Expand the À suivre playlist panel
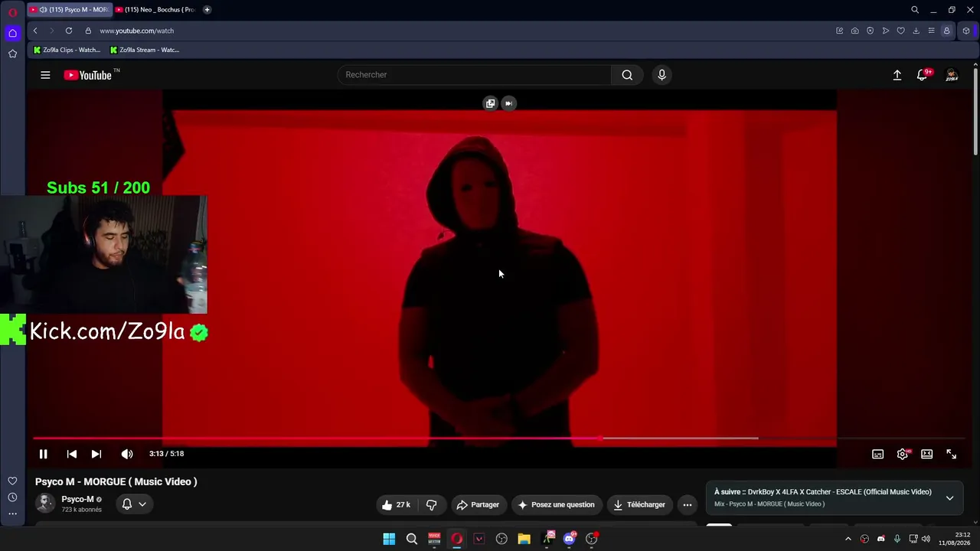980x551 pixels. [949, 497]
